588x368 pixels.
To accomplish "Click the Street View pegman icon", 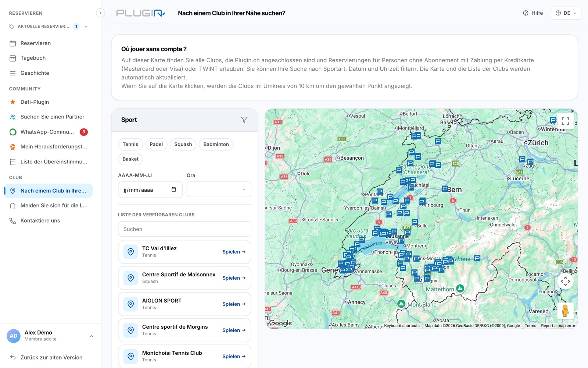I will (x=565, y=311).
